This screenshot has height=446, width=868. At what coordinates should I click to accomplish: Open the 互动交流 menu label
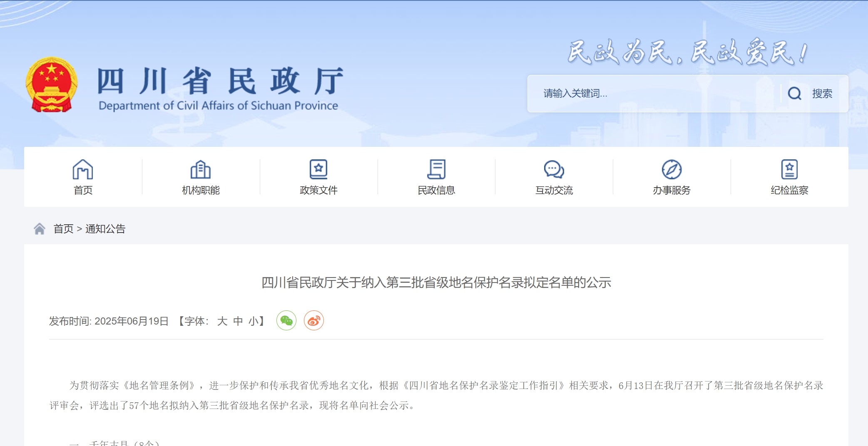coord(554,191)
